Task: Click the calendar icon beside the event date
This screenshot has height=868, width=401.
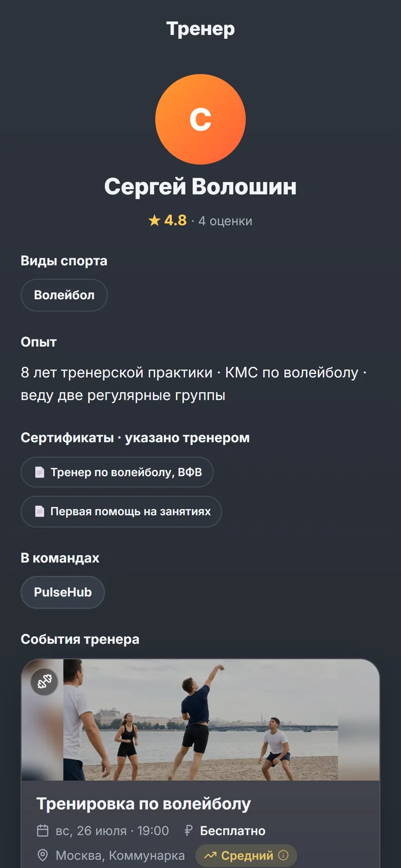Action: [43, 830]
